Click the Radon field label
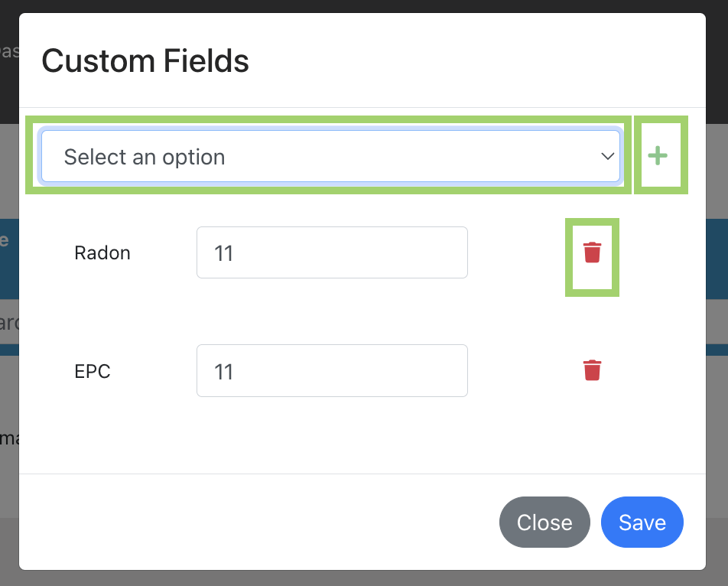 point(102,253)
